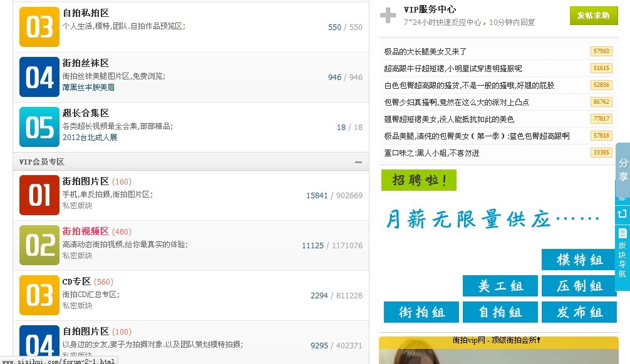
Task: Collapse the VIP会员专区 section
Action: (358, 162)
